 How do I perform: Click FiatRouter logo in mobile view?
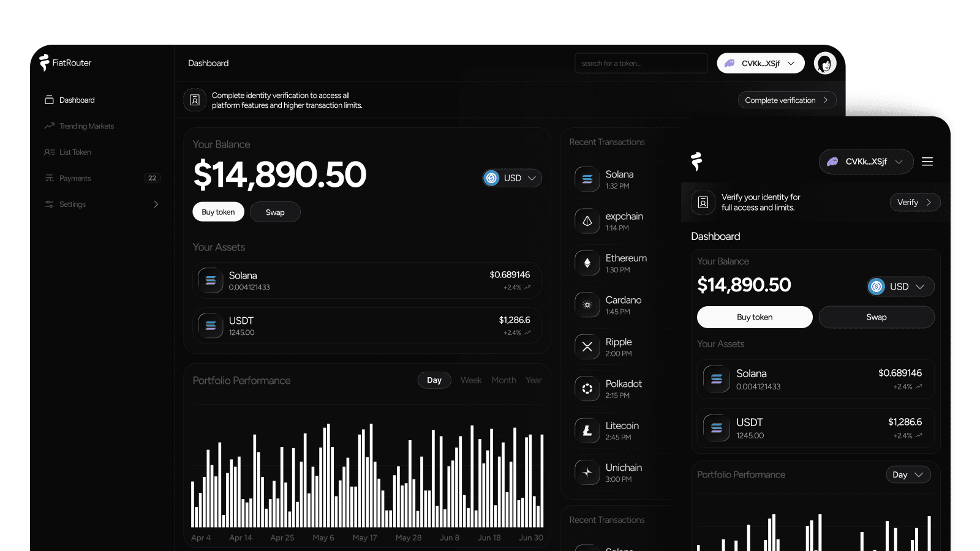(x=696, y=161)
